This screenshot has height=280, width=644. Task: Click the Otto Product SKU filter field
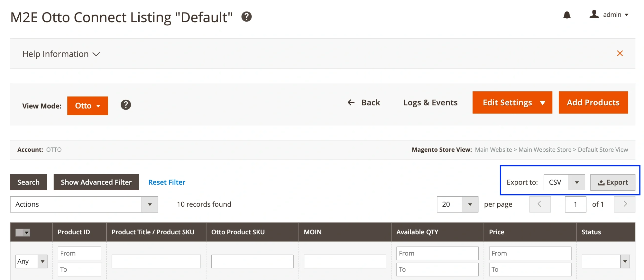coord(252,261)
